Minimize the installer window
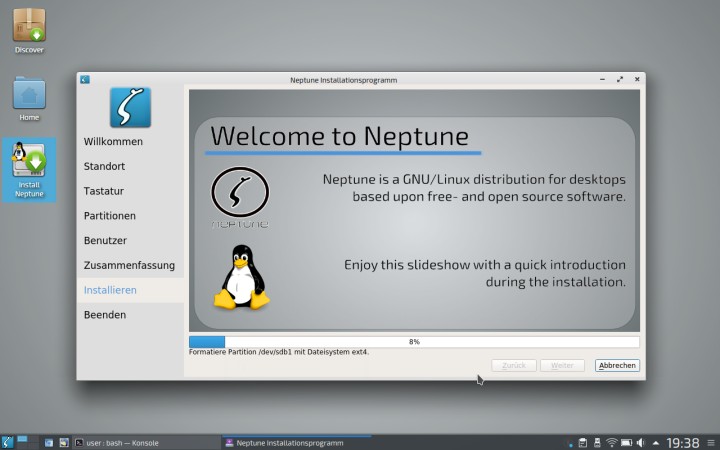Viewport: 720px width, 450px height. click(602, 79)
